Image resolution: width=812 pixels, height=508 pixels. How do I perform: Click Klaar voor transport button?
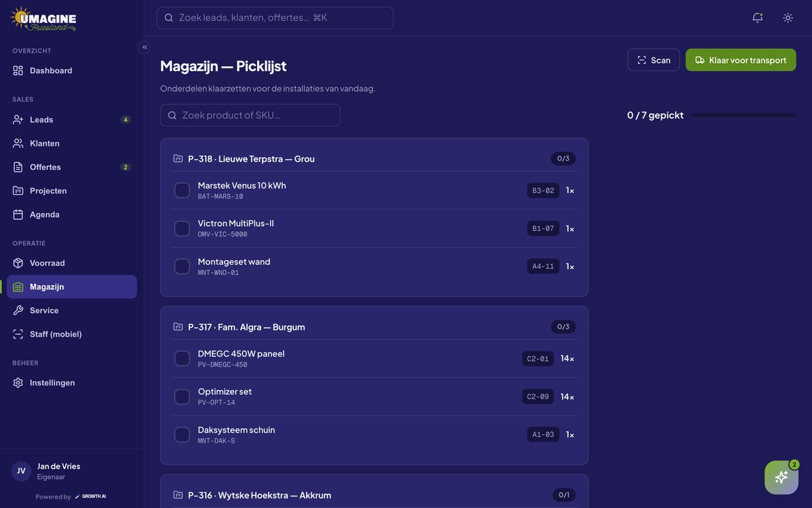[x=741, y=60]
